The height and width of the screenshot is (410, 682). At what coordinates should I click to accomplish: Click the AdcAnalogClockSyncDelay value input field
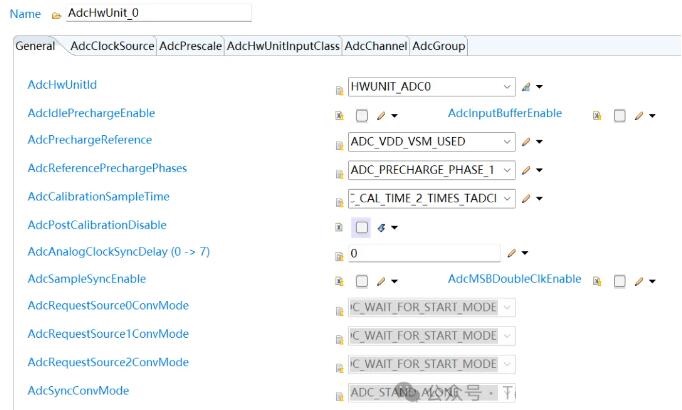(x=423, y=254)
